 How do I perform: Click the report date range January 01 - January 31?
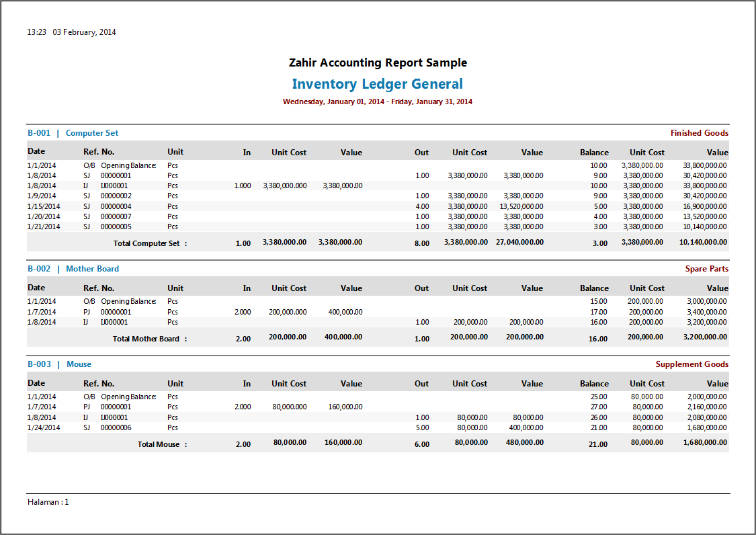tap(378, 101)
